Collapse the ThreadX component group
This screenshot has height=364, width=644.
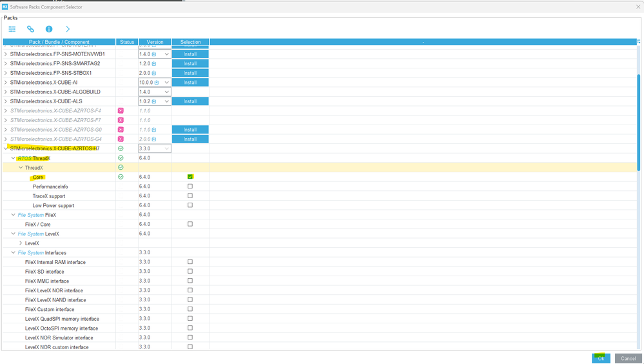point(21,167)
